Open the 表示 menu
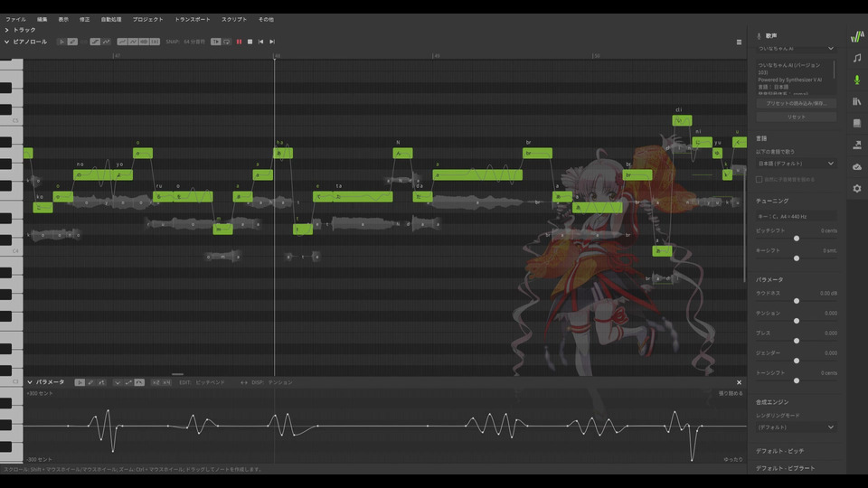Image resolution: width=868 pixels, height=488 pixels. click(63, 19)
